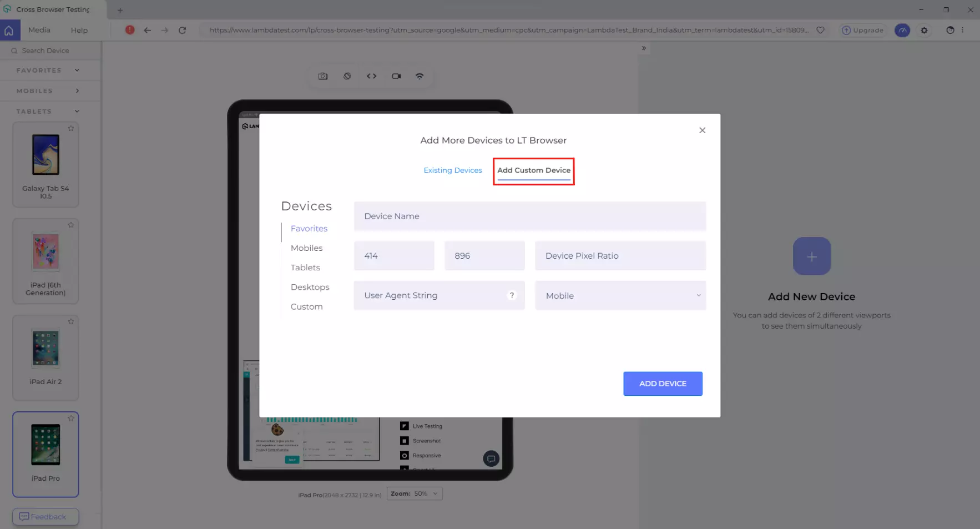Viewport: 980px width, 529px height.
Task: Click the Upgrade button
Action: [862, 31]
